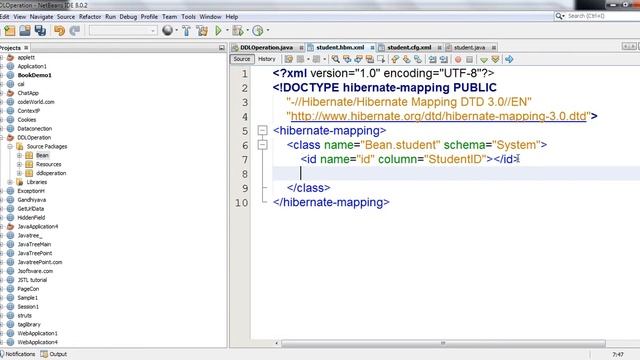Select ChatApp project in tree
640x360 pixels.
coord(28,93)
